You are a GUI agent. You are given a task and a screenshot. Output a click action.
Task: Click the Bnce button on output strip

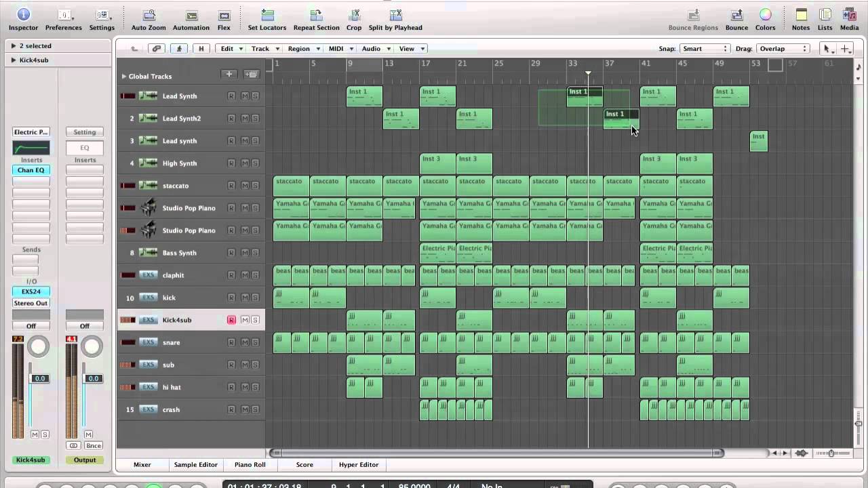(94, 445)
